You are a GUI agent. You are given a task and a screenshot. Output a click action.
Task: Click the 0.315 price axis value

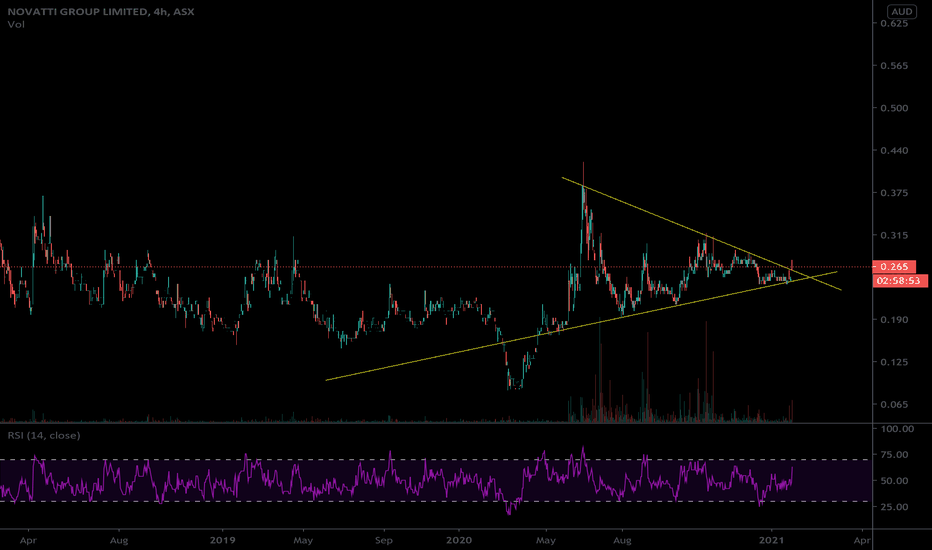pyautogui.click(x=894, y=235)
